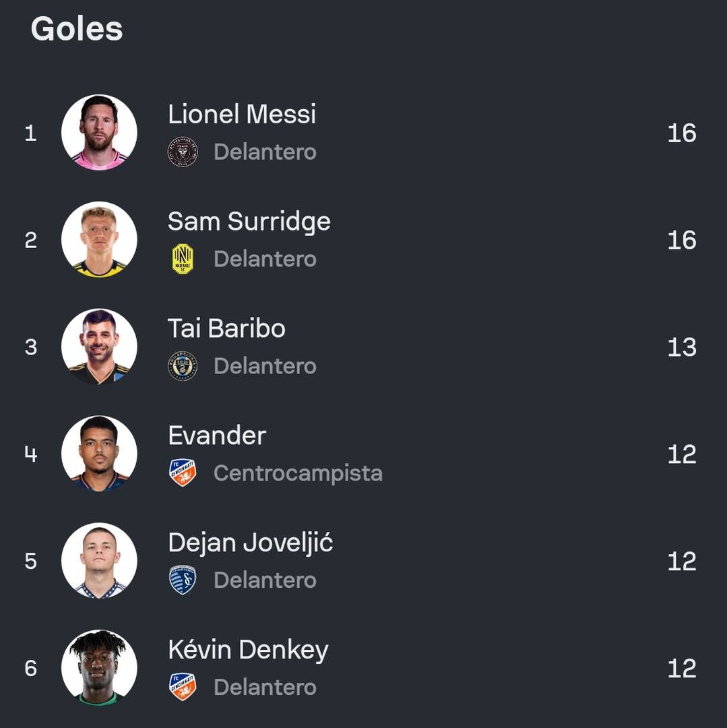Screen dimensions: 727x728
Task: Open Kévin Denkey's player photo
Action: 99,667
